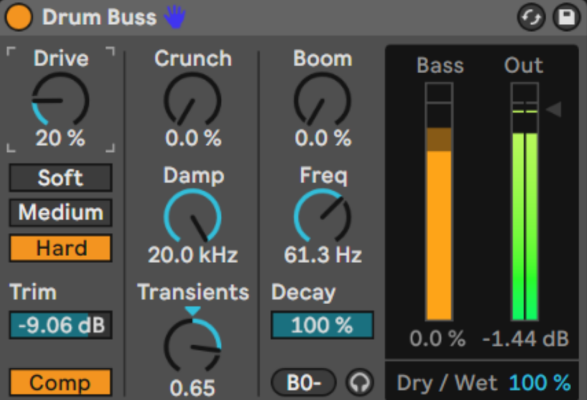The width and height of the screenshot is (587, 400).
Task: Click the Drum Buss title text
Action: click(99, 17)
